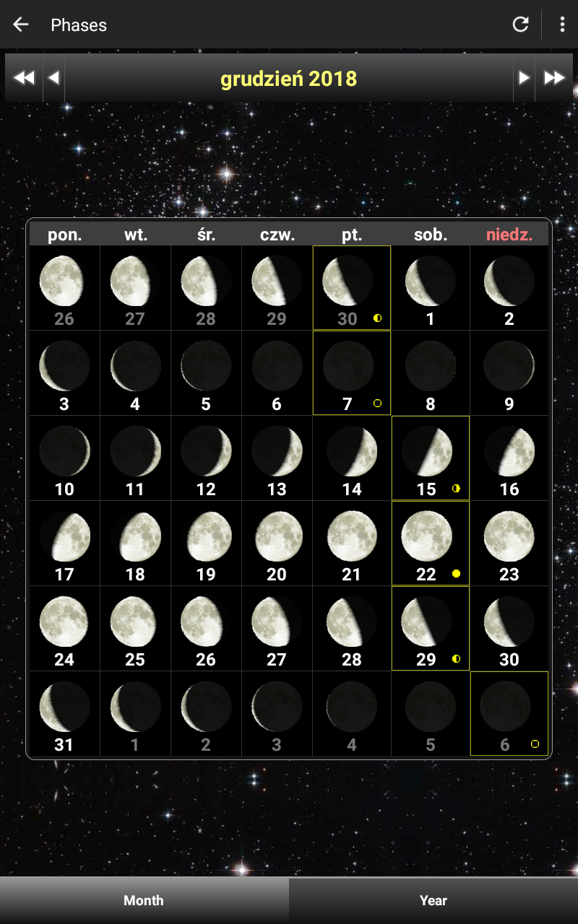The image size is (578, 924).
Task: Select the grudzień 2018 month title
Action: click(289, 78)
